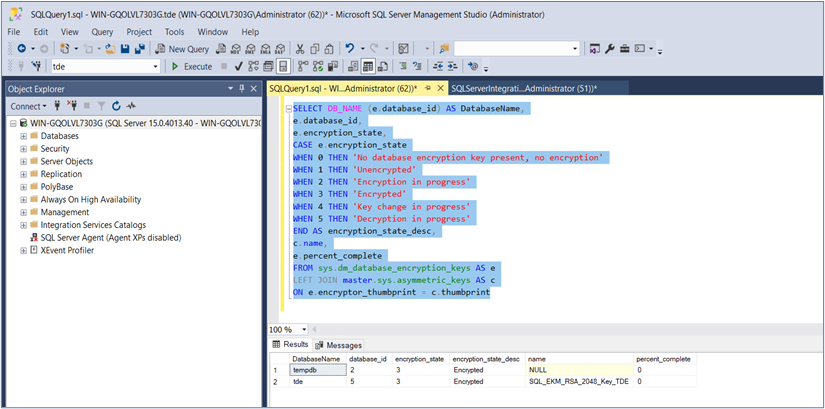The height and width of the screenshot is (409, 825).
Task: Decrease the line indent
Action: 438,66
